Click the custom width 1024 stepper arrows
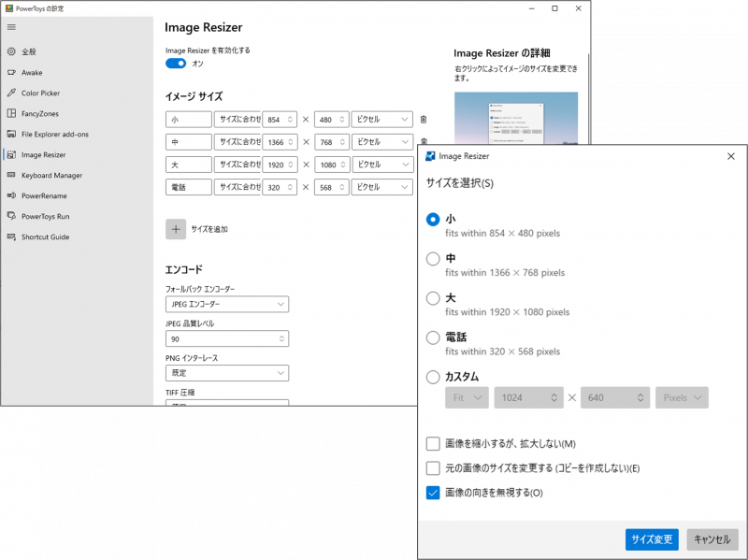This screenshot has width=748, height=560. point(554,397)
